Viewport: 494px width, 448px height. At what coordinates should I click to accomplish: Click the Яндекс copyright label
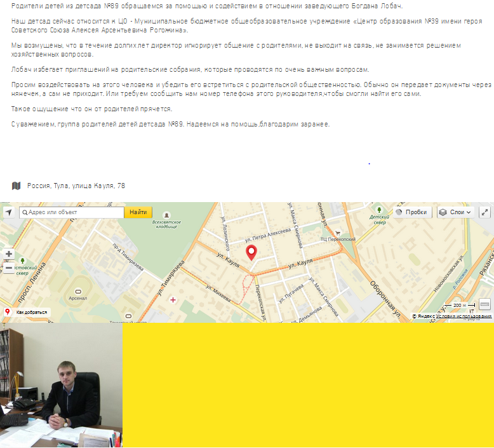[424, 316]
